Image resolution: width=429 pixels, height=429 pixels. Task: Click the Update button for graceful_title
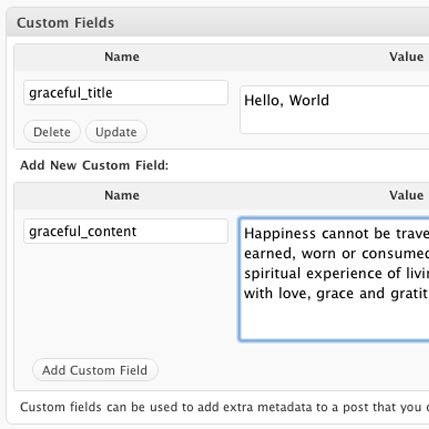116,132
